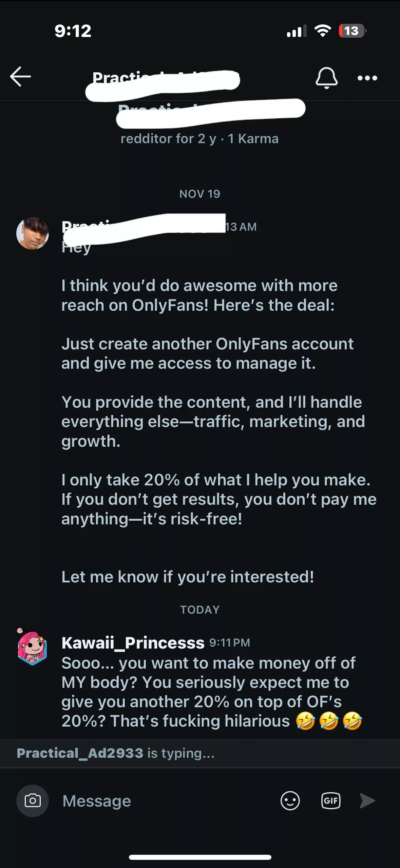
Task: Open the GIF picker
Action: tap(331, 801)
